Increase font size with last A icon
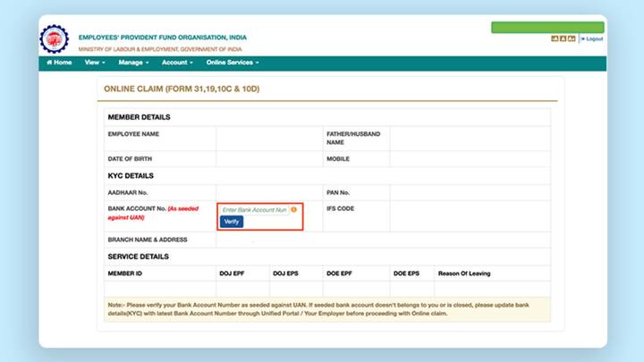 571,39
